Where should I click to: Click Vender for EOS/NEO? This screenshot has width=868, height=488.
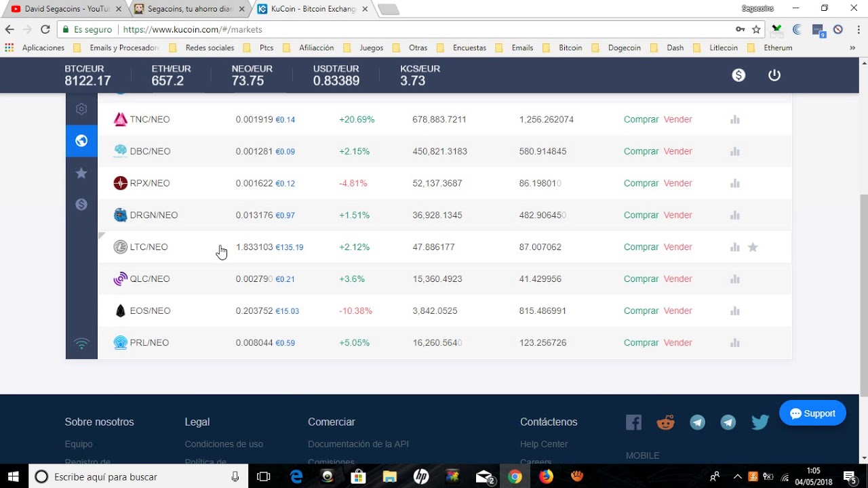click(677, 311)
